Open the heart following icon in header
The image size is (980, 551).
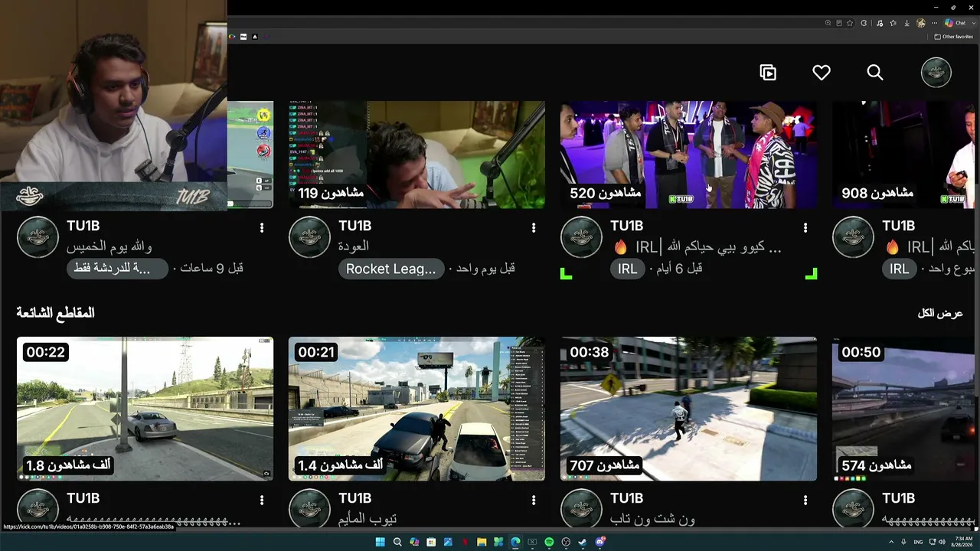tap(822, 73)
